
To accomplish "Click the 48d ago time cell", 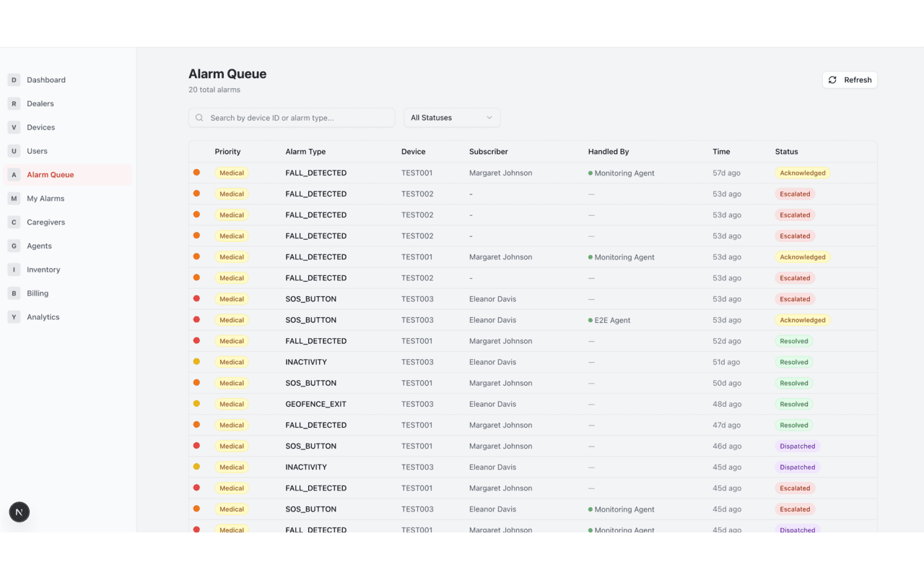I will [726, 405].
